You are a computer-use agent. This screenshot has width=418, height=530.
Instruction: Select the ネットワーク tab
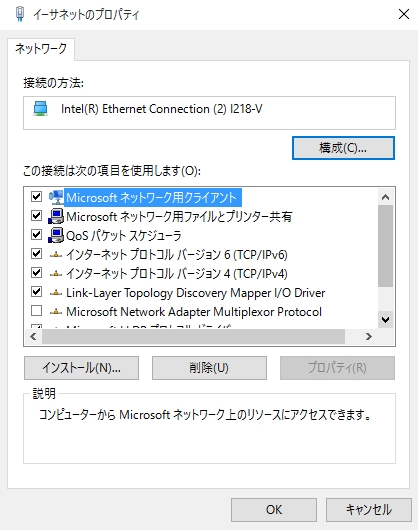click(41, 49)
